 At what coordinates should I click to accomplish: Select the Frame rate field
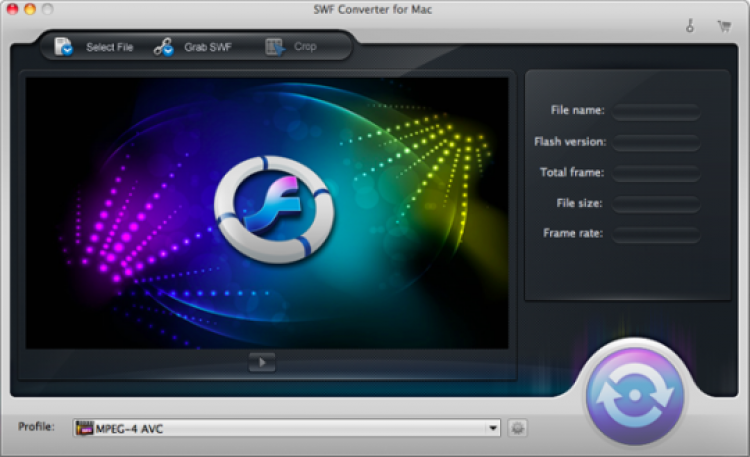click(656, 234)
